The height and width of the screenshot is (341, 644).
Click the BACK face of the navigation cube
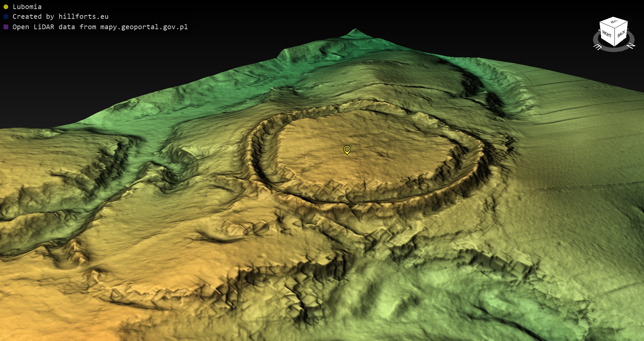click(x=621, y=34)
